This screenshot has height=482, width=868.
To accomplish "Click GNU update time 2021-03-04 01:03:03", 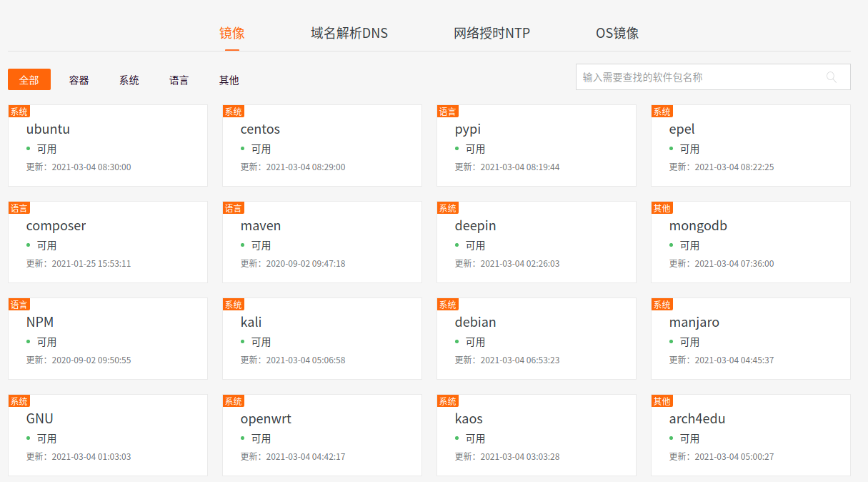I will 91,457.
